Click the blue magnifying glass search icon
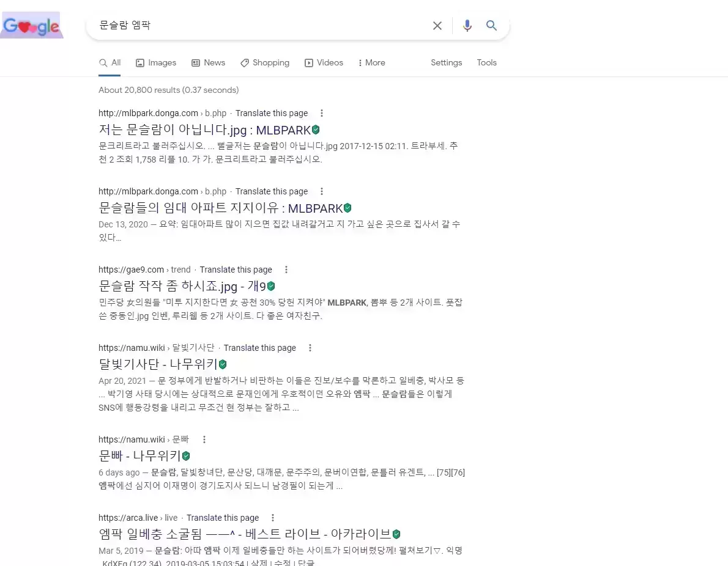 click(x=491, y=26)
